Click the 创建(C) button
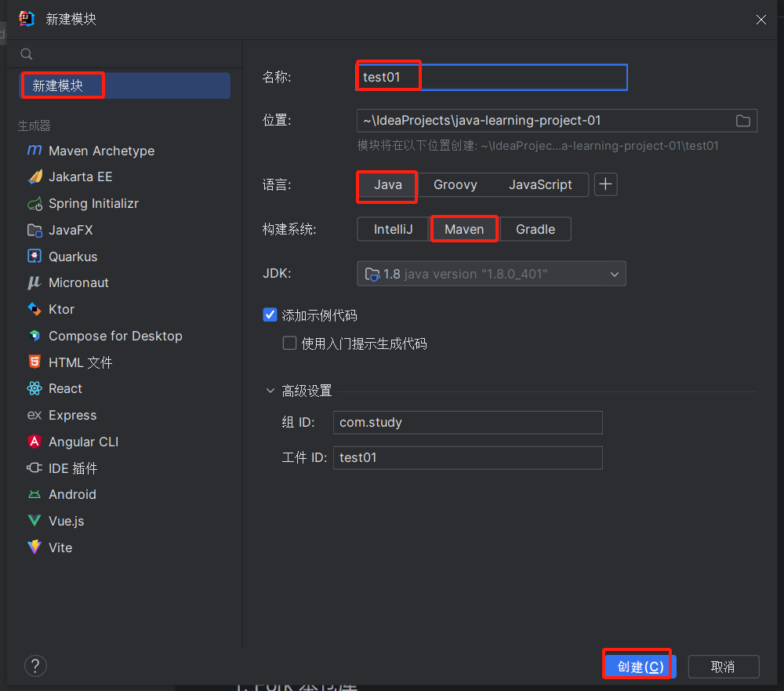784x691 pixels. [641, 667]
